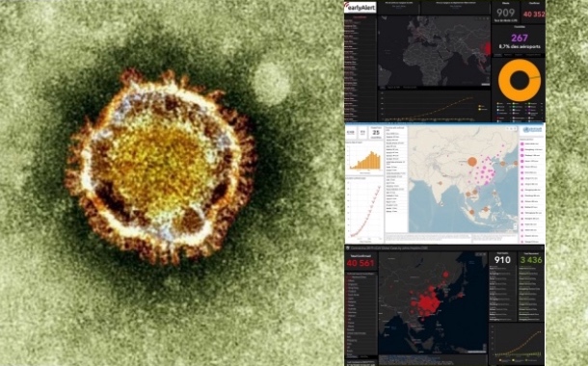This screenshot has height=366, width=588.
Task: Click the Johns Hopkins trend line chart
Action: [517, 344]
